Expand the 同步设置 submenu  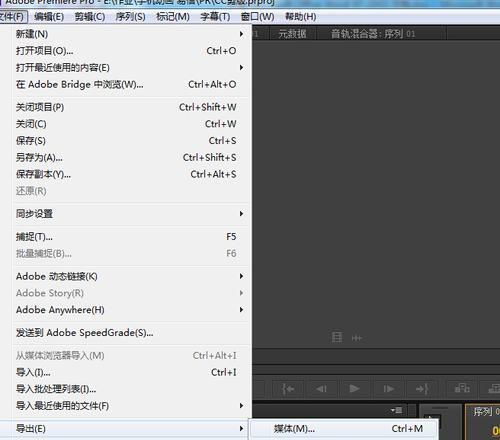pos(130,214)
